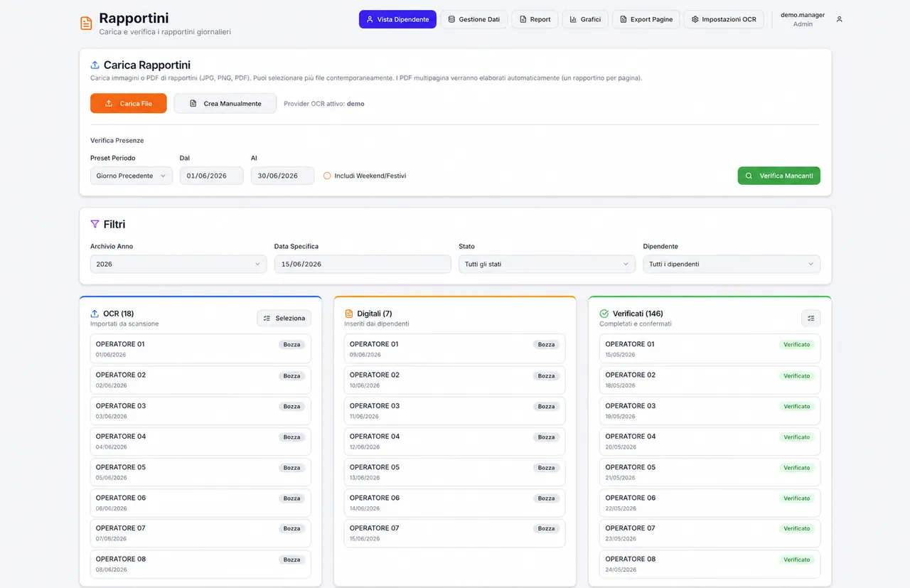Image resolution: width=910 pixels, height=588 pixels.
Task: Click the orange Rapportini document logo icon
Action: coord(86,23)
